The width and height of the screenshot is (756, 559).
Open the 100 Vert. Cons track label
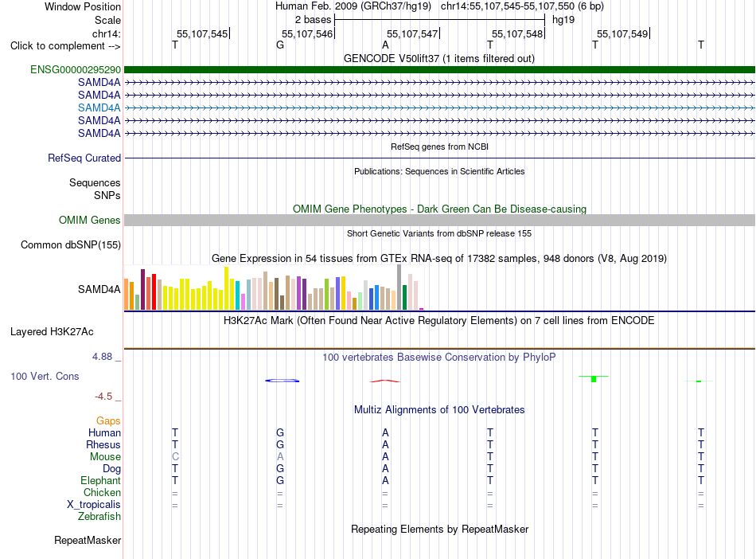[x=45, y=376]
